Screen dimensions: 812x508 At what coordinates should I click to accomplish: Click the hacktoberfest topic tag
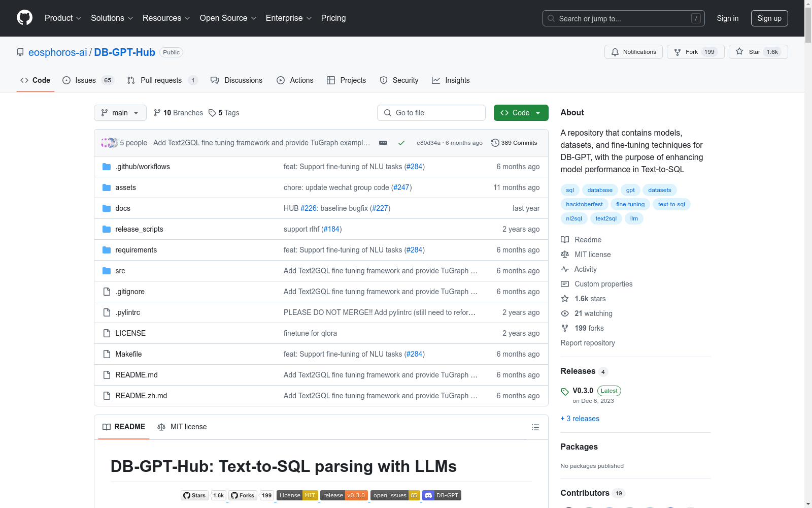tap(584, 204)
